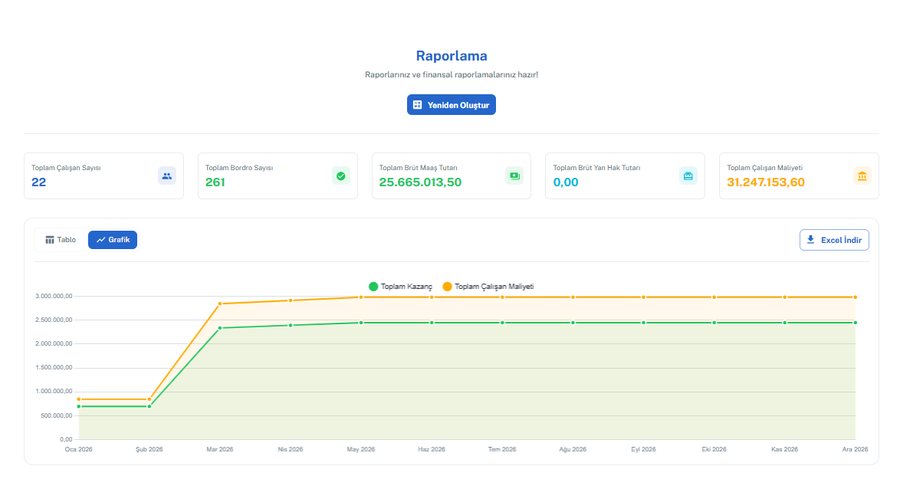Download report with Excel İndir button
The height and width of the screenshot is (489, 900).
pos(834,240)
